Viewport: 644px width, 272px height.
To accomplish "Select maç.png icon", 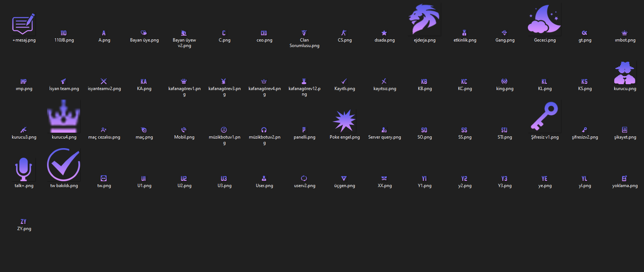I will pyautogui.click(x=144, y=130).
